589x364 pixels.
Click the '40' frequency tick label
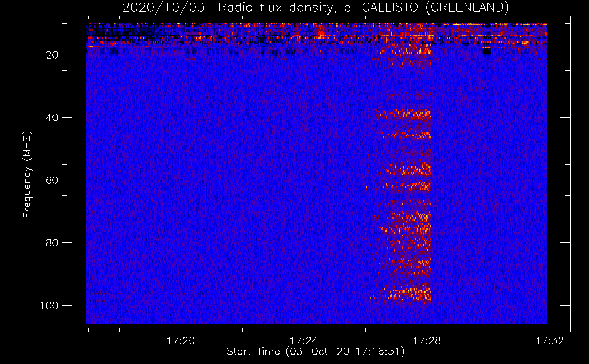[52, 118]
